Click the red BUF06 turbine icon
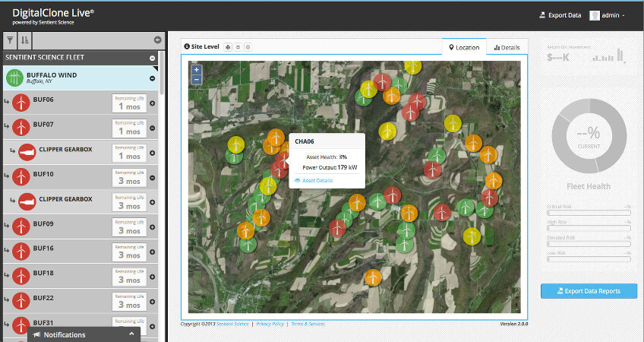Screen dimensions: 644x342 pos(21,104)
